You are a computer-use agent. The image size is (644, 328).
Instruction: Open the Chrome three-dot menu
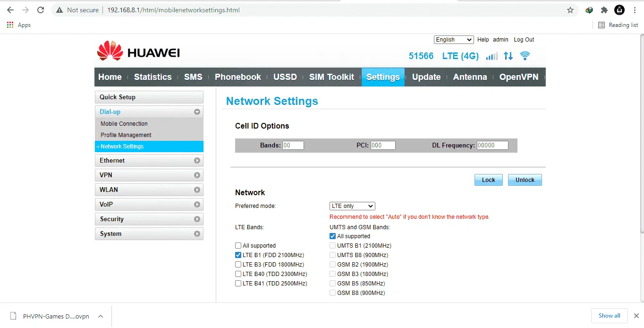pyautogui.click(x=635, y=10)
